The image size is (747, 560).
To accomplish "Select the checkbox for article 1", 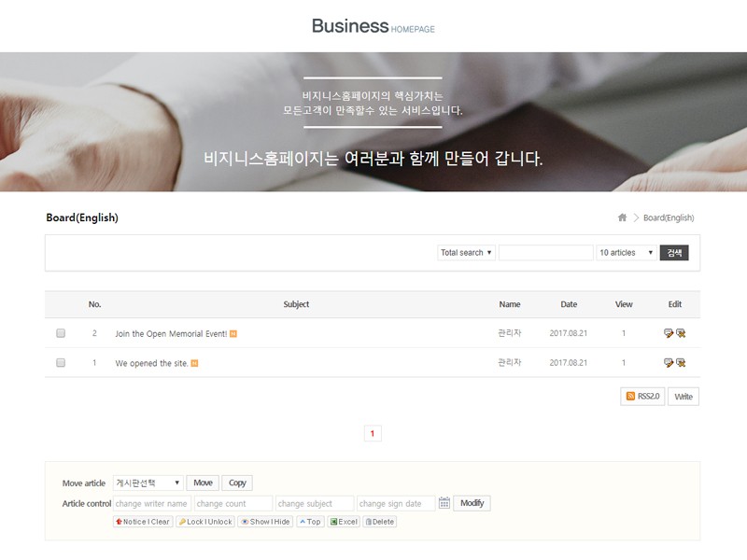I will click(x=61, y=363).
